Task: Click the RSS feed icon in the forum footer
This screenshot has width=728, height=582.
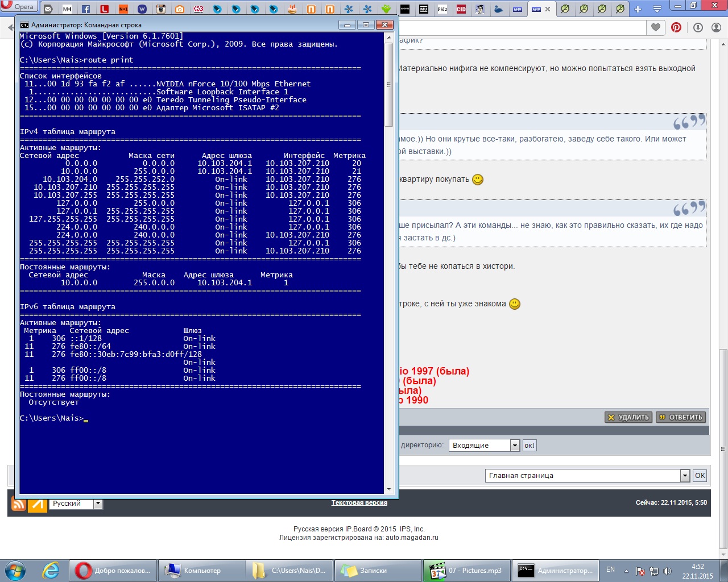Action: 19,504
